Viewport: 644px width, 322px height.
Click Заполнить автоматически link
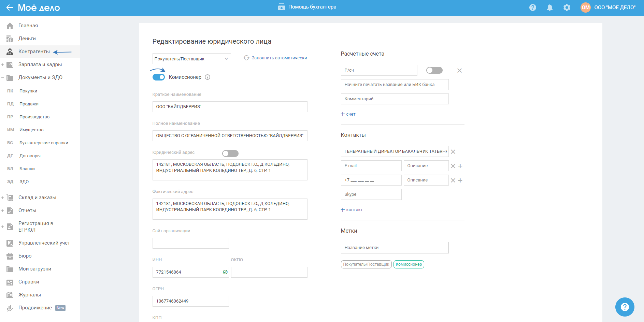(x=279, y=58)
